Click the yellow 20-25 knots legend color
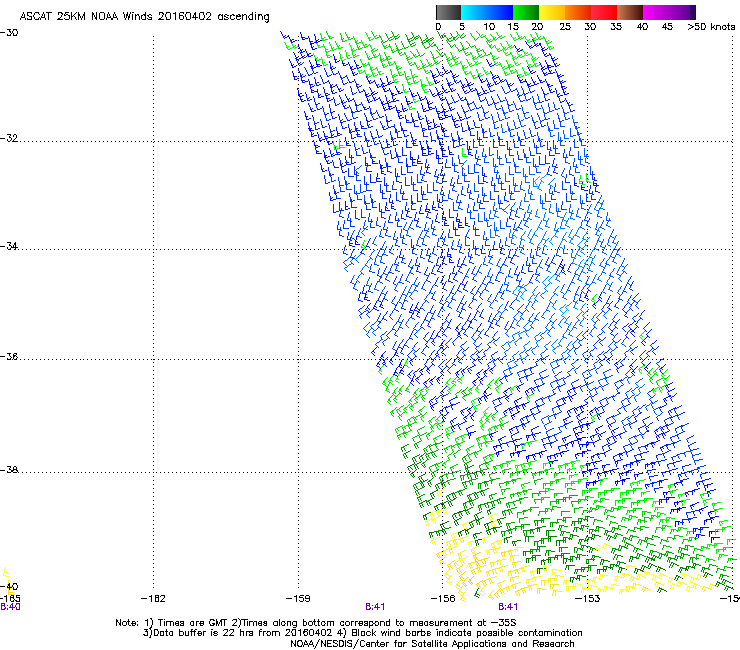The image size is (740, 650). click(x=552, y=12)
